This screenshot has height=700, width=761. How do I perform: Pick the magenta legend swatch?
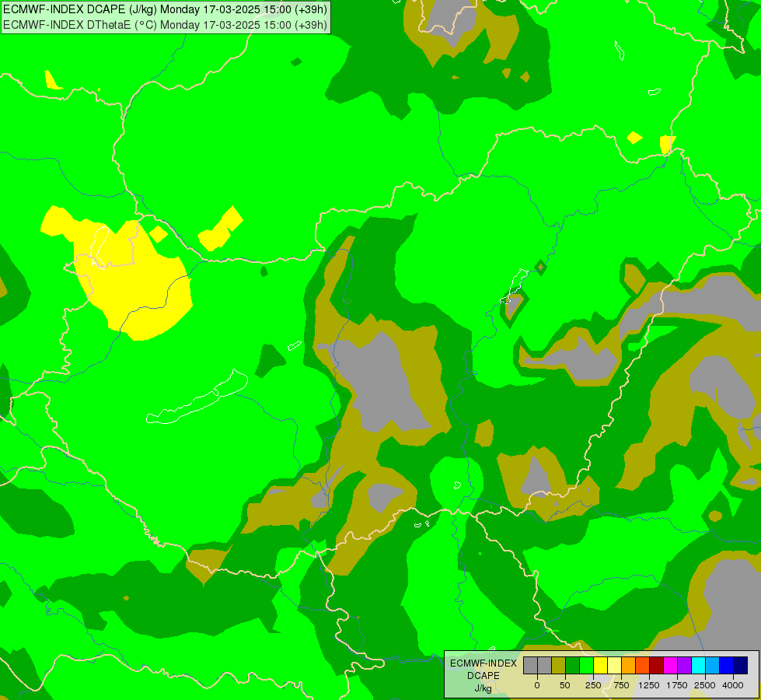(670, 666)
